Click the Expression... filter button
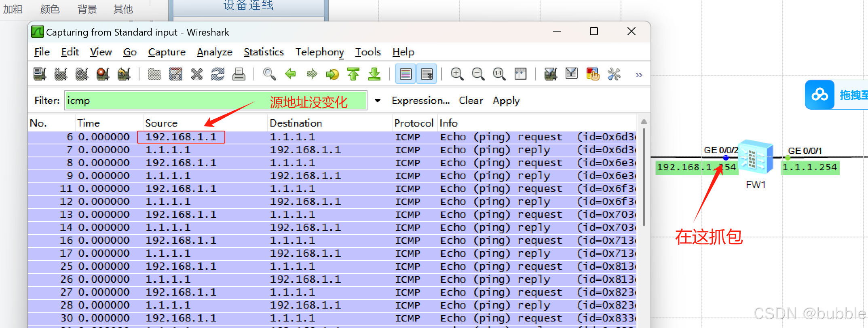This screenshot has width=868, height=328. (x=420, y=101)
